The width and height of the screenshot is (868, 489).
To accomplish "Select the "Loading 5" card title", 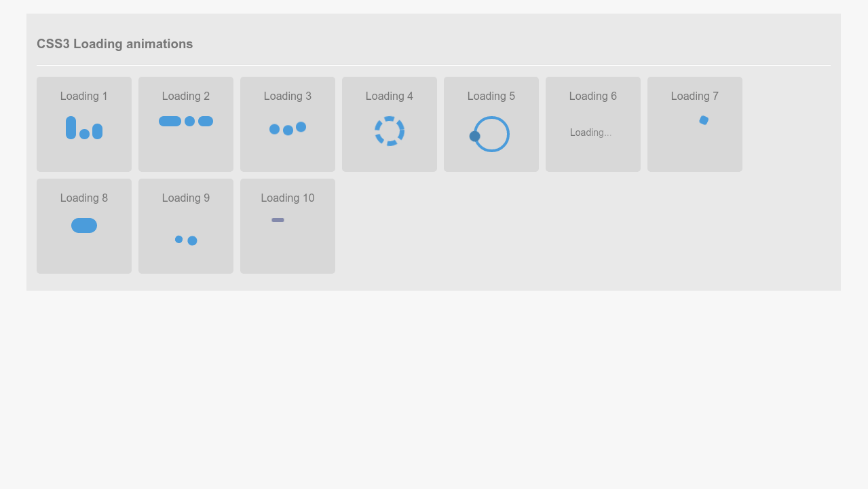I will pyautogui.click(x=491, y=96).
